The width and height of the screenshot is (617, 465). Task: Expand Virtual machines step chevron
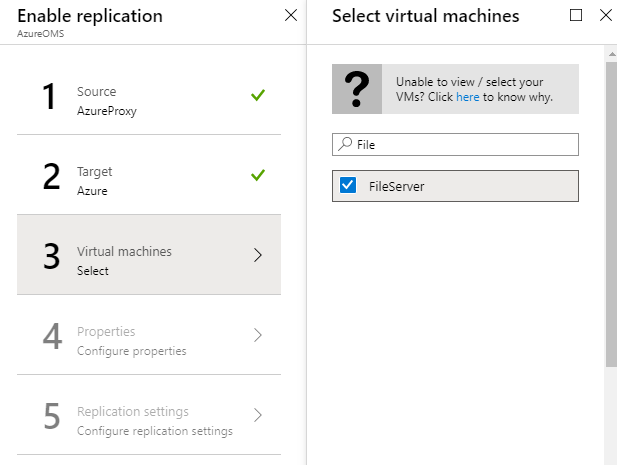click(x=258, y=255)
